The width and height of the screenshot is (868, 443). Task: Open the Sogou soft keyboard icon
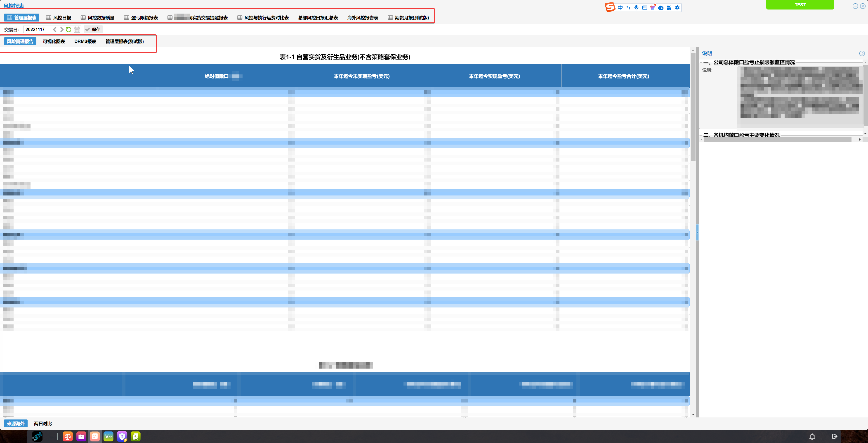pos(645,7)
